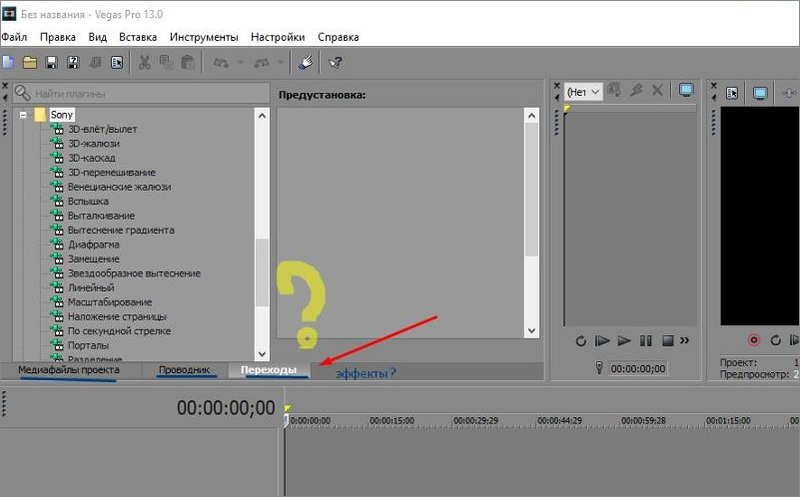Open the Вставка menu
Viewport: 800px width, 497px height.
click(138, 37)
